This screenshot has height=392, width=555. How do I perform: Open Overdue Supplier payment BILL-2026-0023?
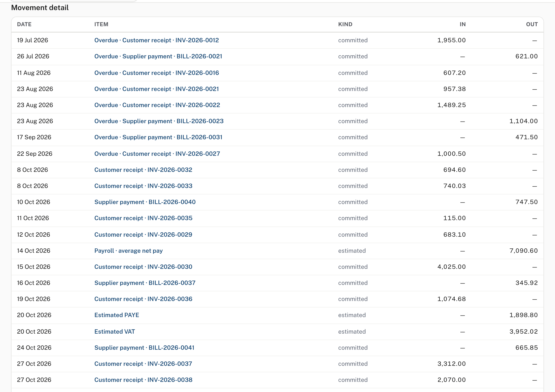click(x=159, y=121)
